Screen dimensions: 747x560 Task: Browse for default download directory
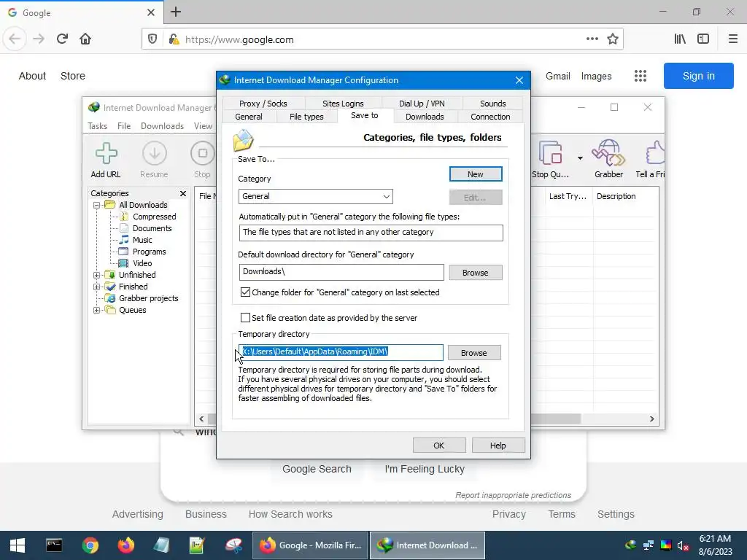click(476, 273)
